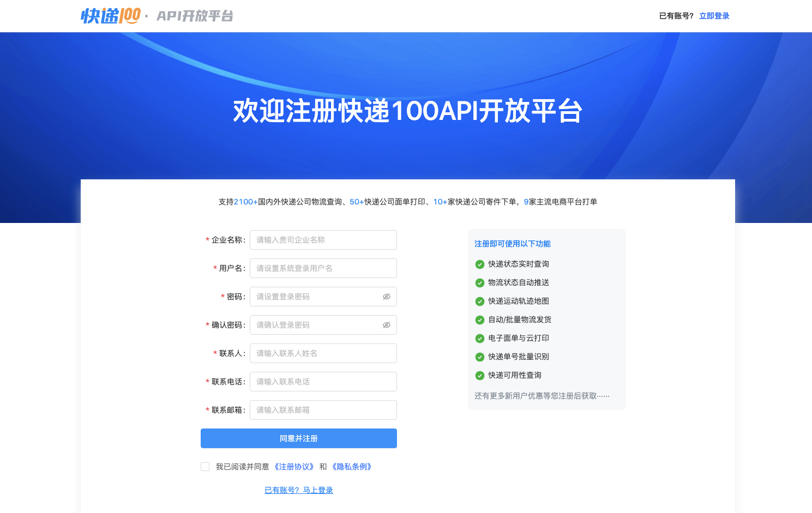The height and width of the screenshot is (513, 812).
Task: Focus the 联系人 input field
Action: coord(323,353)
